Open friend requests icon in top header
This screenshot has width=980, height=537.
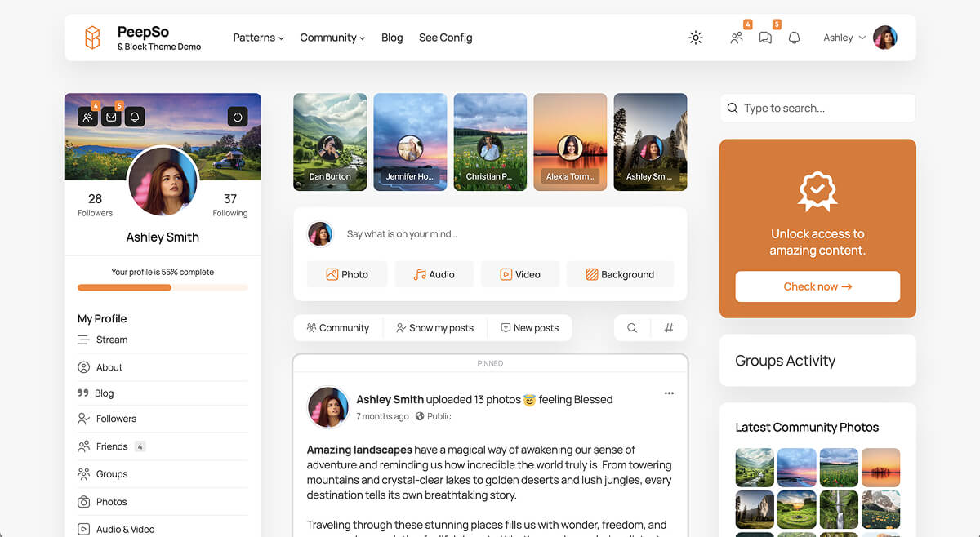click(x=737, y=38)
